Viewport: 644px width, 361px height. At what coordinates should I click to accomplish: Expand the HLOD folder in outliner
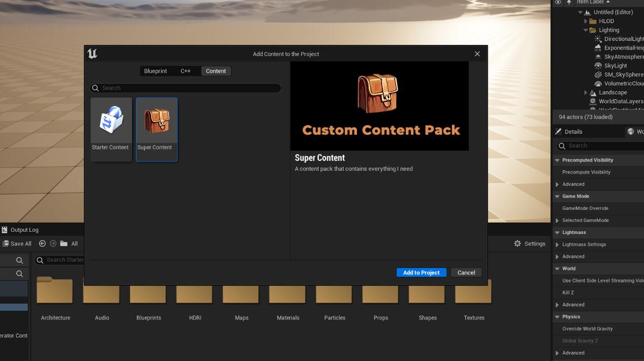[x=586, y=21]
